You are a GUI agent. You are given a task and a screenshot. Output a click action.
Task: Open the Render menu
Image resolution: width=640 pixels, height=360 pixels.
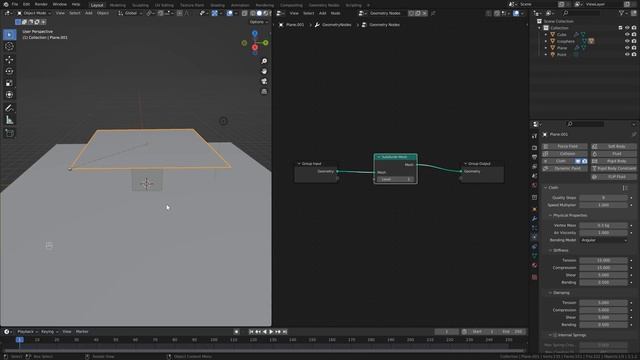pos(41,4)
